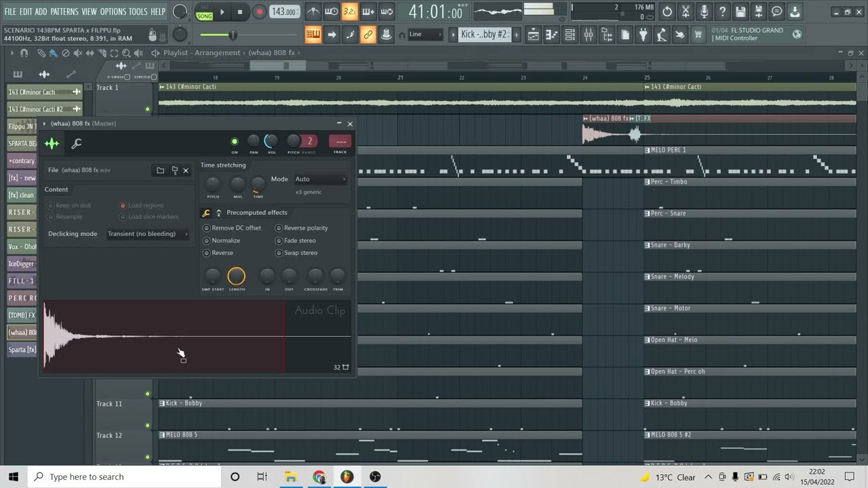868x488 pixels.
Task: Open the wrench settings tab in sampler
Action: point(77,143)
